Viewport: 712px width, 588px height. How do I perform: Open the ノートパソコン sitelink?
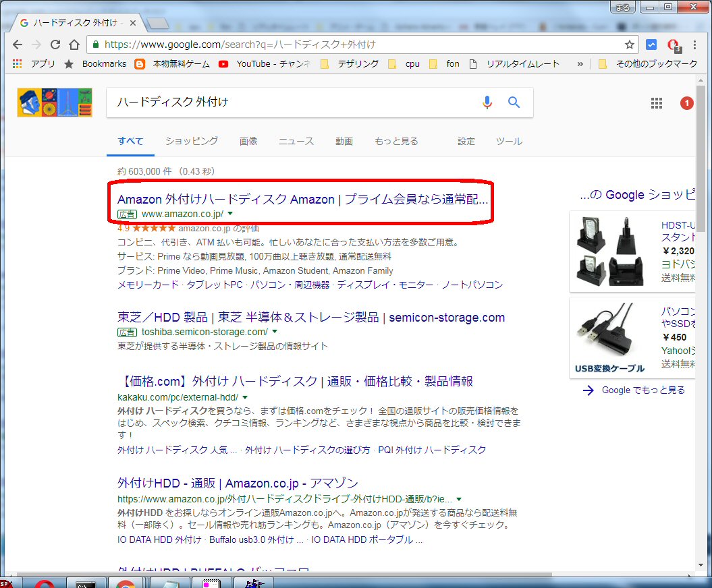[472, 285]
